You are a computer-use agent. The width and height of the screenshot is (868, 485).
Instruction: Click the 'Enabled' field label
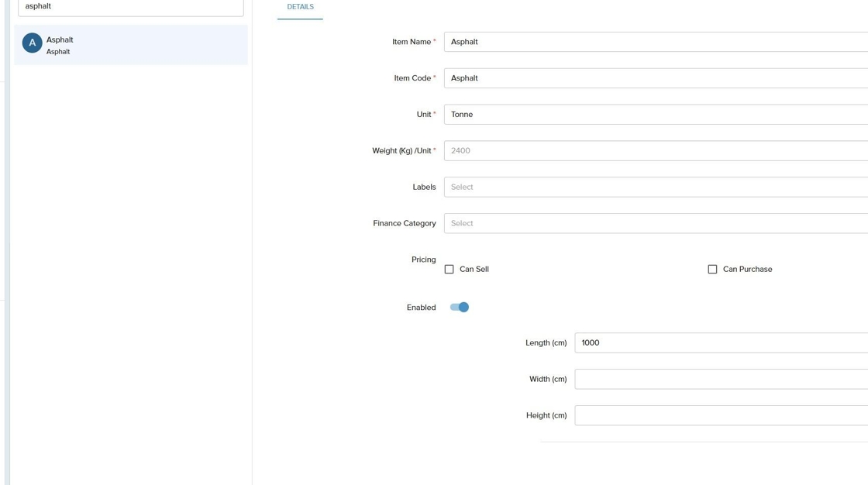tap(421, 308)
